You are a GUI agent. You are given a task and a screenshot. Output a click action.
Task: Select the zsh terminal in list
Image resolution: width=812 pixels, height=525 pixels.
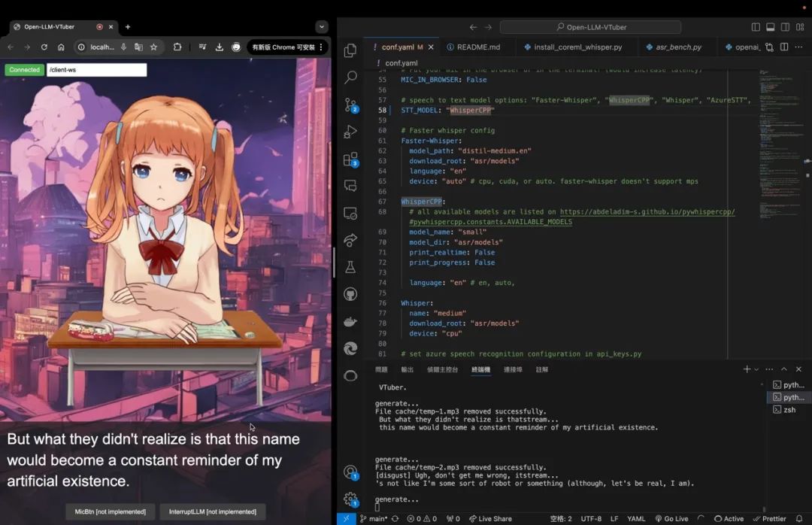point(788,409)
